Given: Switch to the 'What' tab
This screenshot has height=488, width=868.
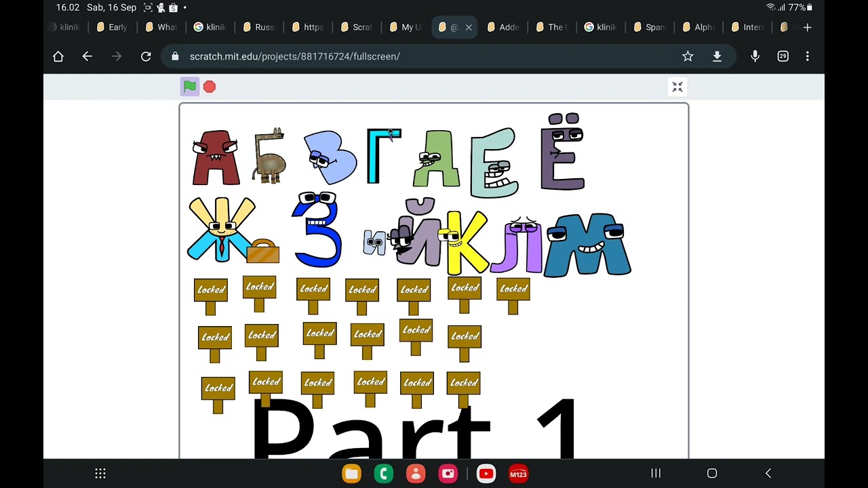Looking at the screenshot, I should [x=161, y=28].
